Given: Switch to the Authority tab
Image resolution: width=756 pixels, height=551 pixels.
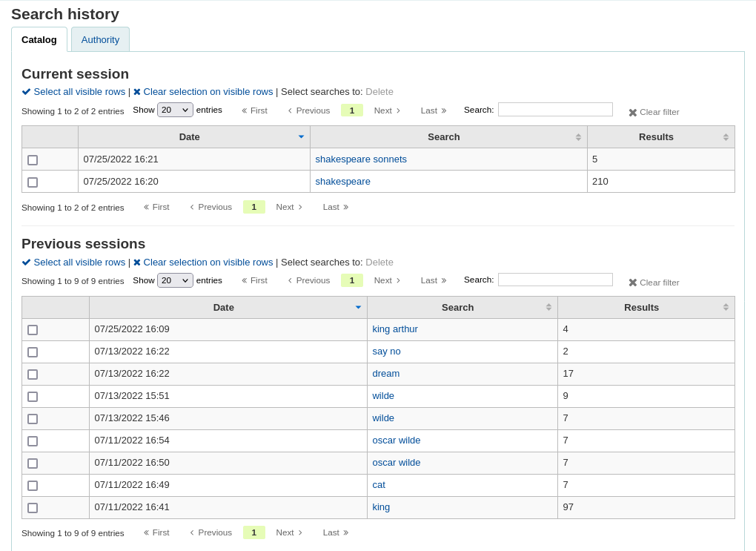Looking at the screenshot, I should coord(99,39).
